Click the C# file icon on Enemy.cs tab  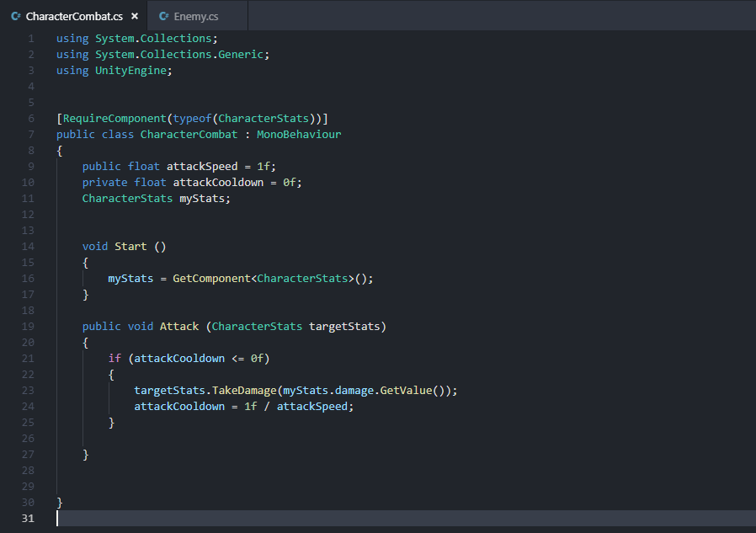(164, 16)
